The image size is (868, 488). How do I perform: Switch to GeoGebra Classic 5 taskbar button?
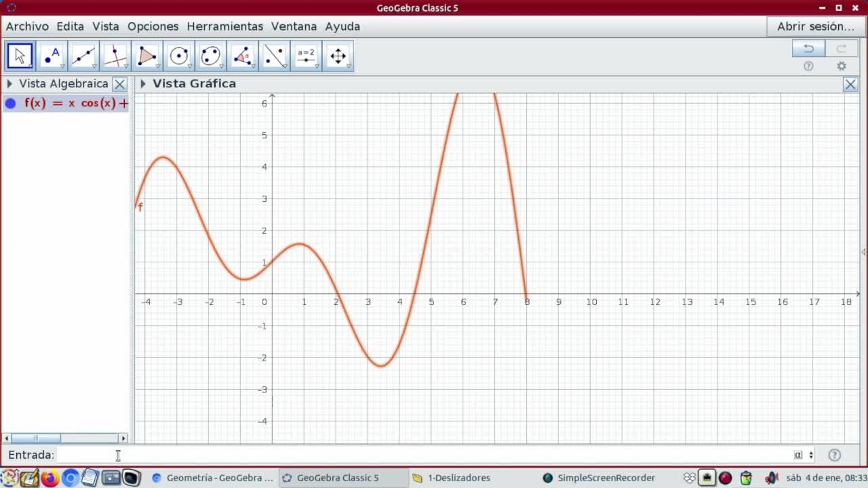[x=344, y=478]
